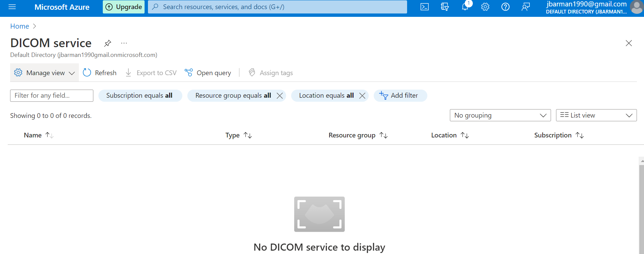
Task: Open the Help question mark menu
Action: (505, 7)
